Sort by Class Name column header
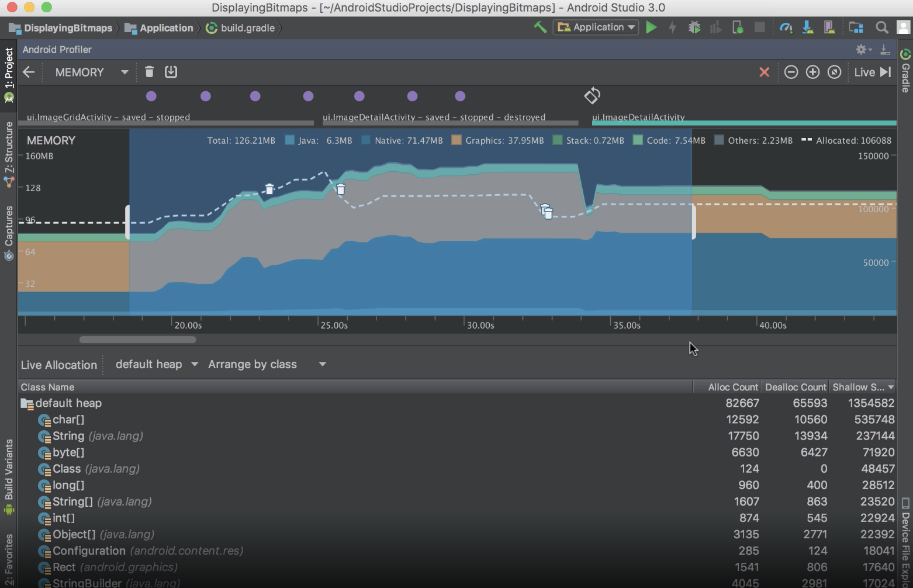This screenshot has width=913, height=588. pos(355,387)
